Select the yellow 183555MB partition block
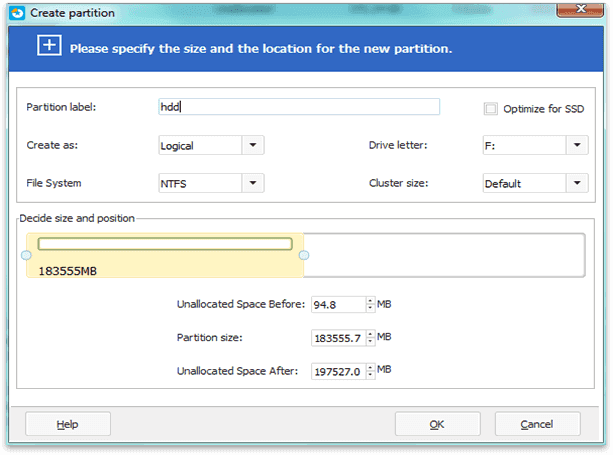613x455 pixels. 165,255
